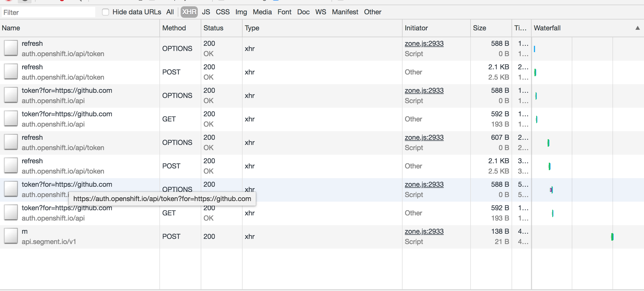Click the green waterfall bar of the m request
The height and width of the screenshot is (291, 644).
point(612,236)
